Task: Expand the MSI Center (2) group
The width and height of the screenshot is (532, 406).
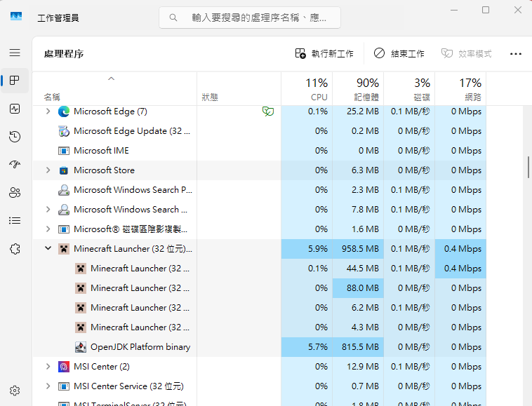Action: 48,366
